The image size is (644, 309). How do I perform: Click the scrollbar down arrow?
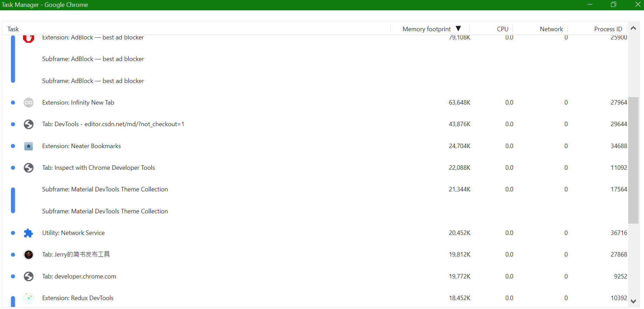pyautogui.click(x=633, y=301)
